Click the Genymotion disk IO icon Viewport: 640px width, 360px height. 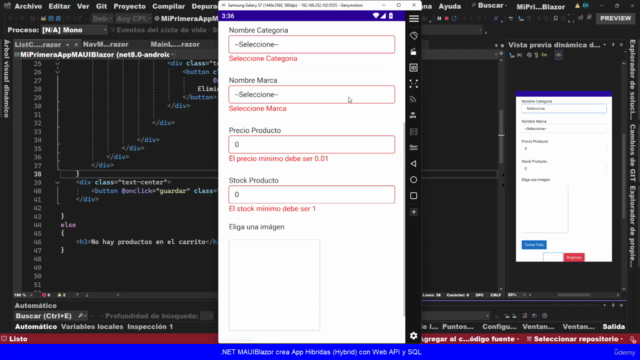click(413, 131)
